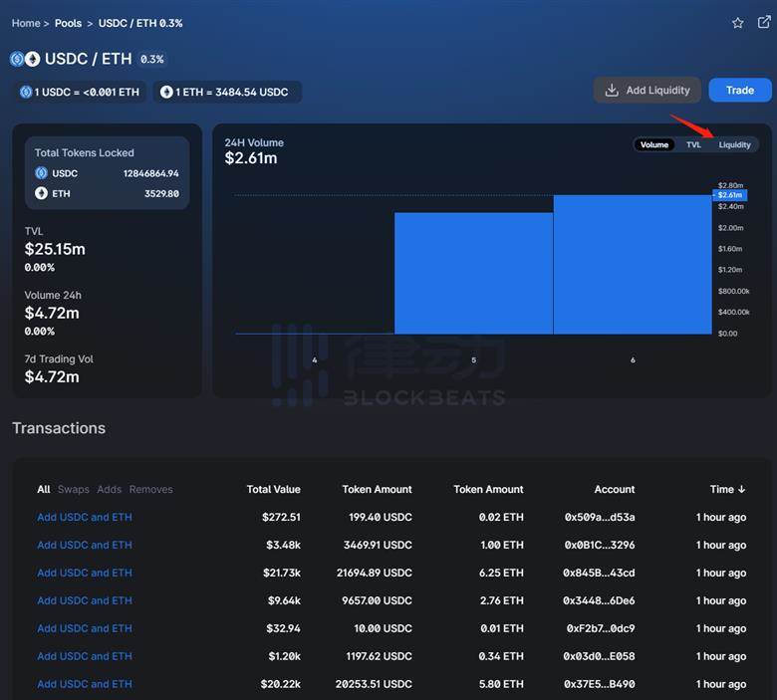
Task: Click 24H Volume value $2.61m
Action: [x=251, y=158]
